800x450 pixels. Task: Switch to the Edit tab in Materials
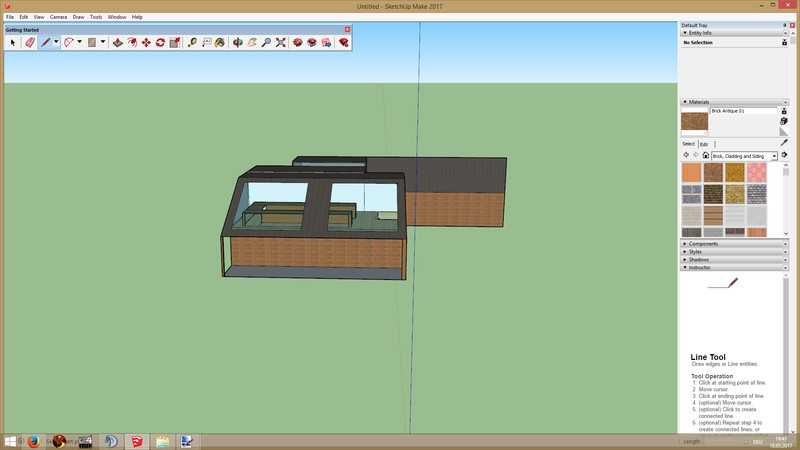tap(704, 144)
